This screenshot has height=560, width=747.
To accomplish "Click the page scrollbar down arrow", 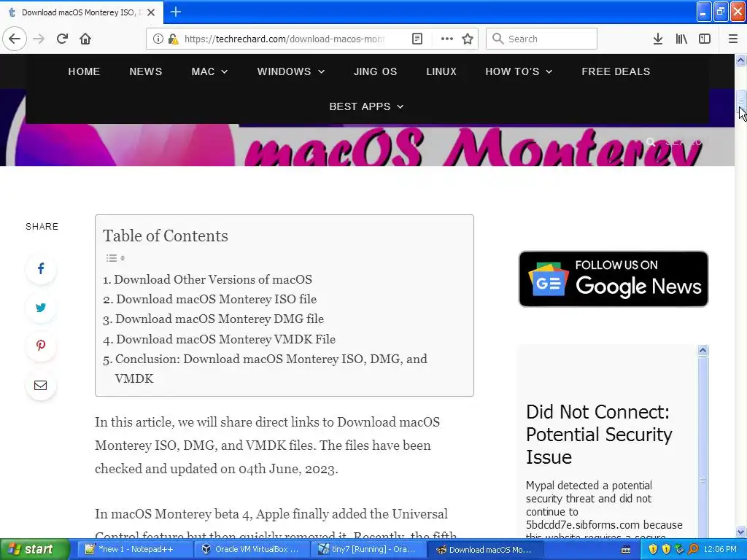I will (x=740, y=532).
